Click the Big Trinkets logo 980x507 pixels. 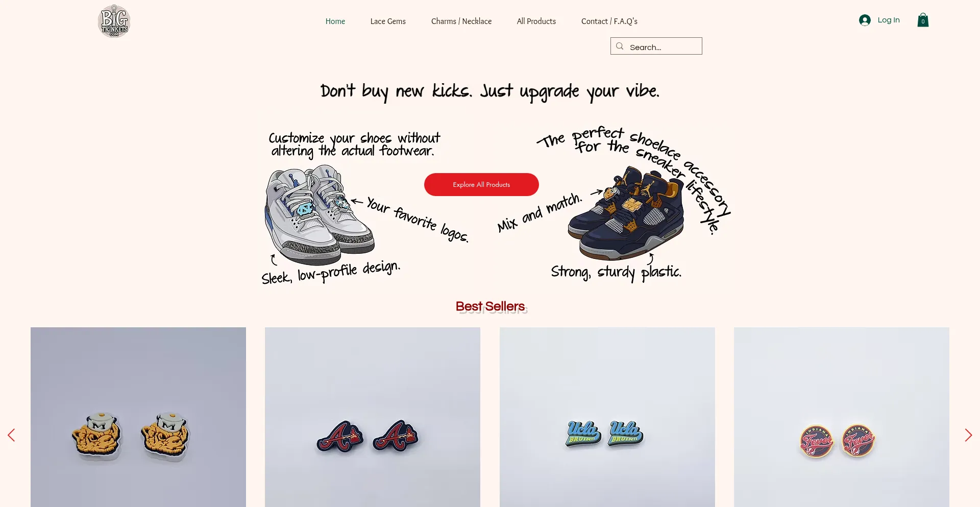click(x=114, y=21)
